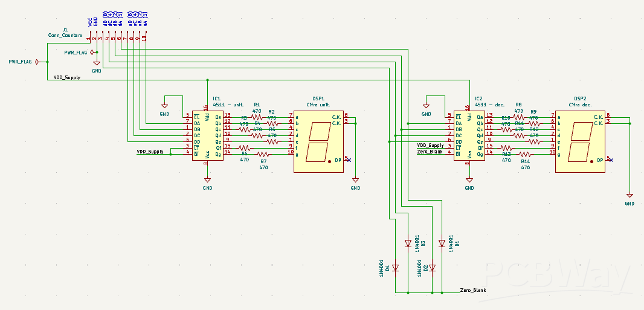Select resistor R7 symbol on IC1 Qg line
This screenshot has height=310, width=644.
[x=263, y=154]
